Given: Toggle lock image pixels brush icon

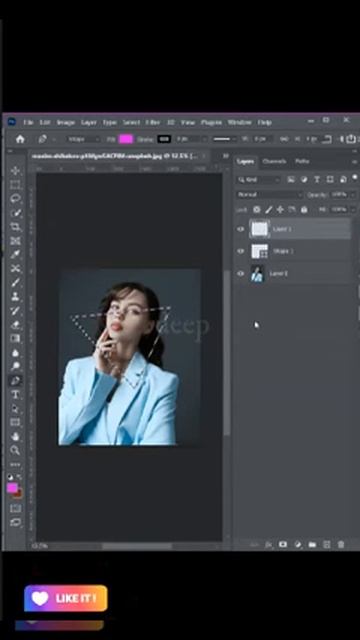Looking at the screenshot, I should 268,209.
